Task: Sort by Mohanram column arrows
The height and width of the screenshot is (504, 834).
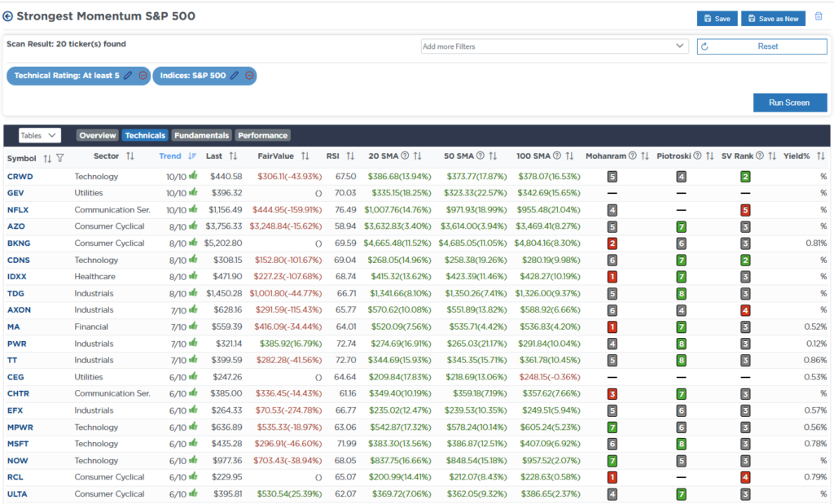Action: click(645, 156)
